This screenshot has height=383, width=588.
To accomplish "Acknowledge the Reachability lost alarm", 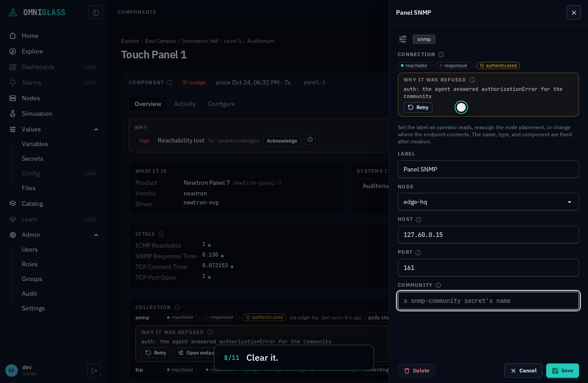I will [282, 141].
